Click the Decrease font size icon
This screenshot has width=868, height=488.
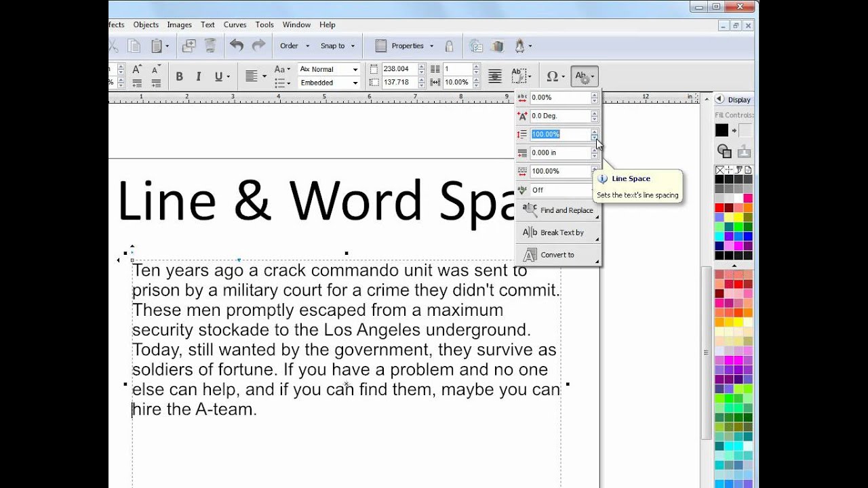click(x=156, y=69)
